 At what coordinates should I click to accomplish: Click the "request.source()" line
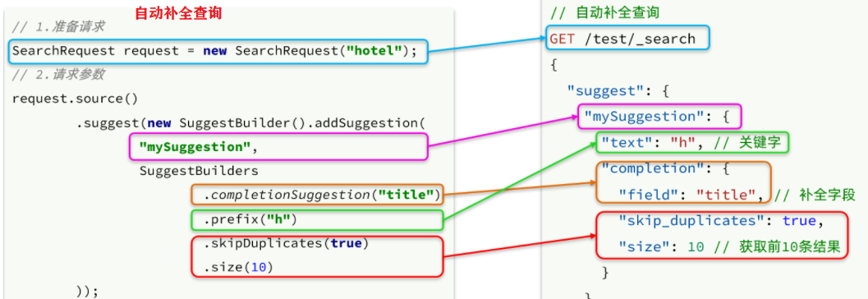[75, 99]
